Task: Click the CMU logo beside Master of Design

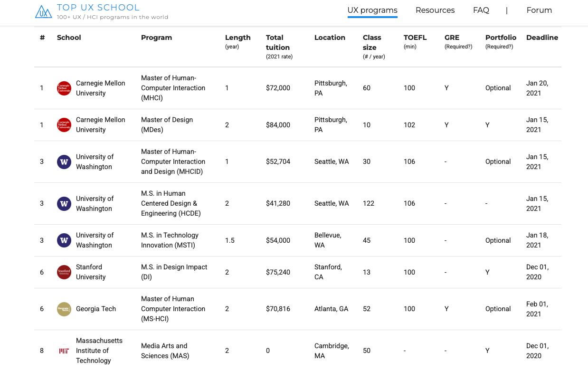Action: [64, 125]
